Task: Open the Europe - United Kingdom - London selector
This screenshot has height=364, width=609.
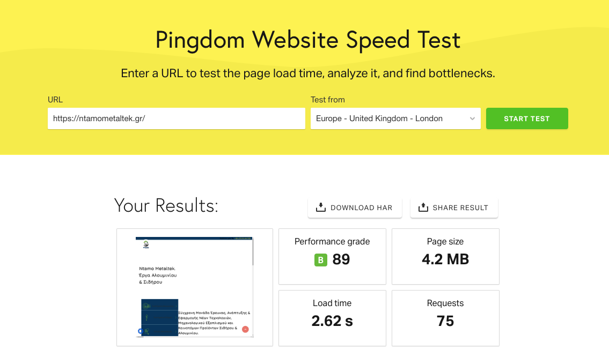Action: (395, 118)
